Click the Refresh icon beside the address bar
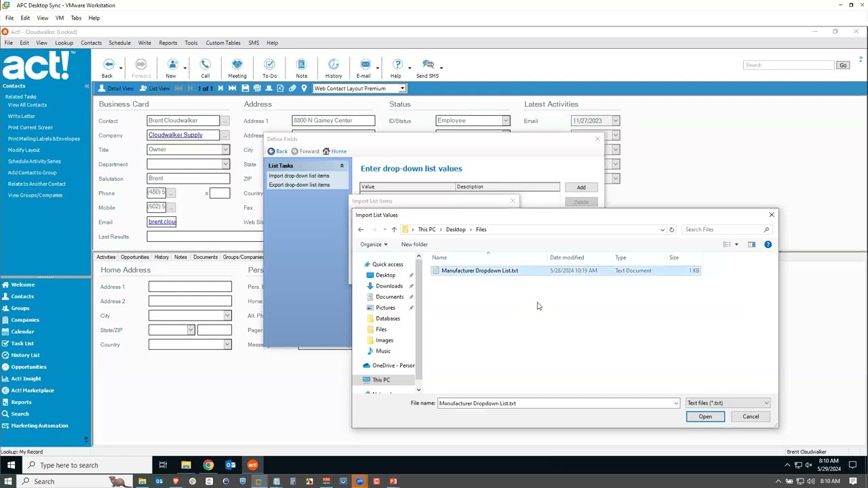868x488 pixels. tap(671, 230)
